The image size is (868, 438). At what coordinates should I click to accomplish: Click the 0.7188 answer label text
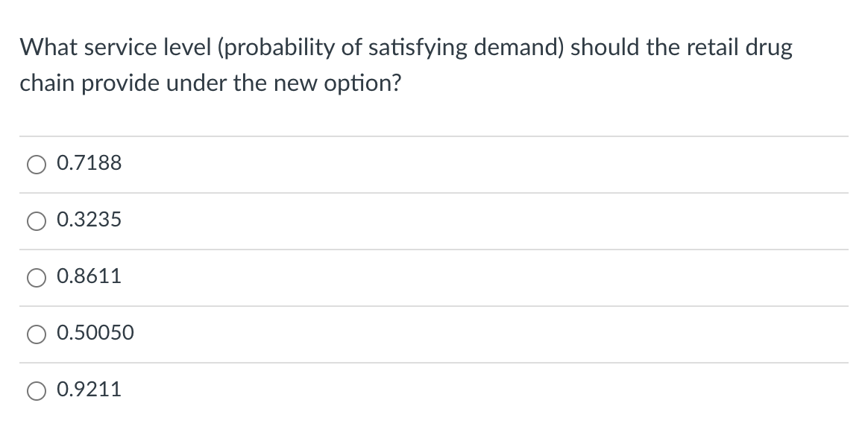[x=89, y=163]
